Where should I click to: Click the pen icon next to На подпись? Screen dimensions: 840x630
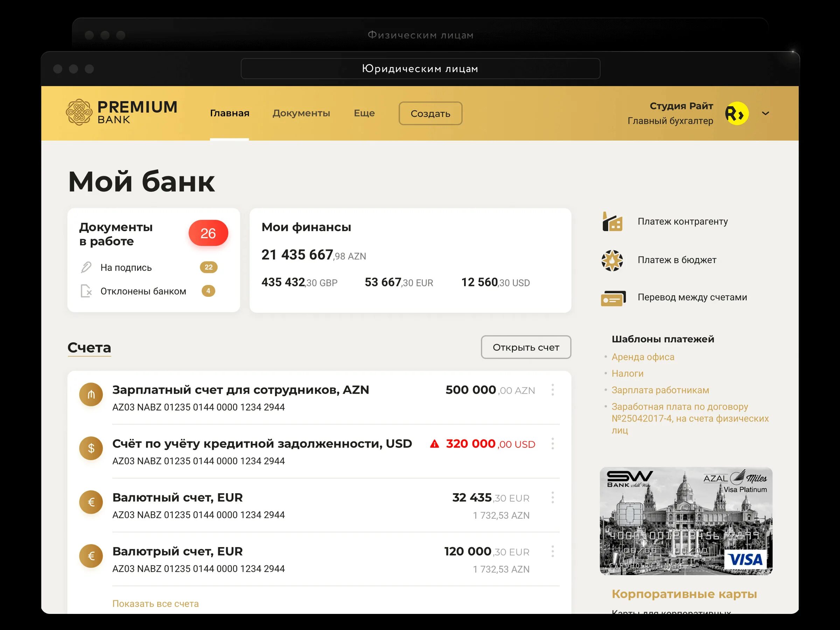tap(86, 267)
